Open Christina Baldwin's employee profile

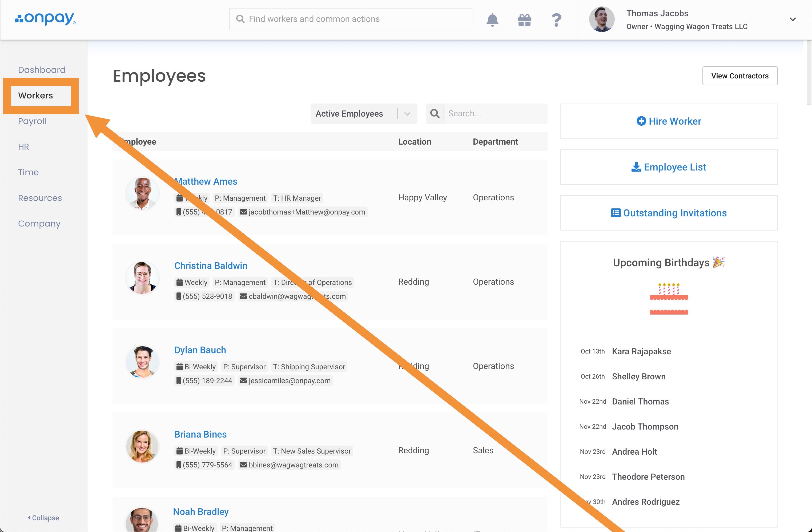pos(211,266)
